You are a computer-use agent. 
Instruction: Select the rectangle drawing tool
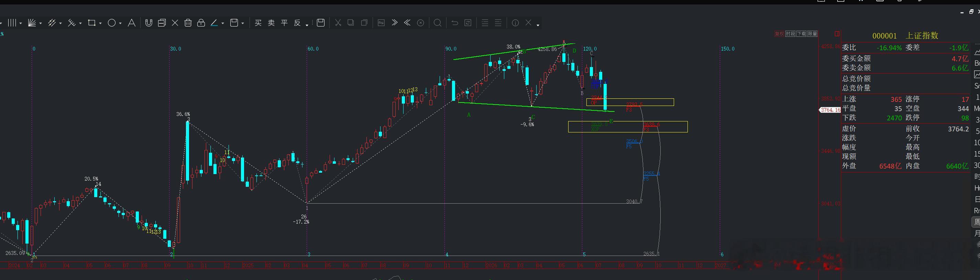point(92,23)
